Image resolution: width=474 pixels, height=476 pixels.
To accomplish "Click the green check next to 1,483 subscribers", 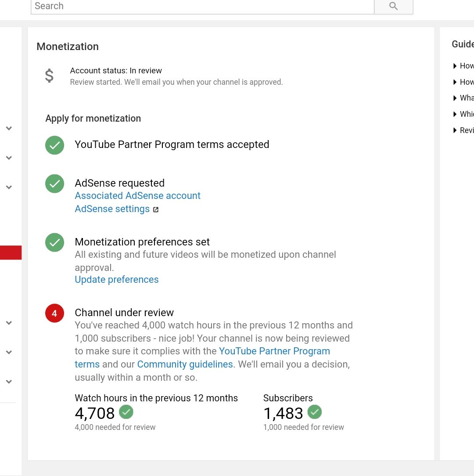I will point(314,412).
